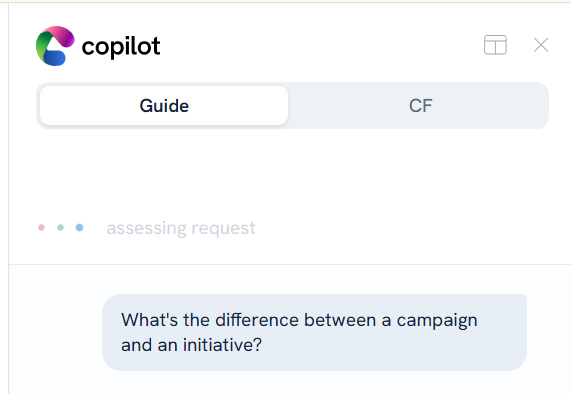Screen dimensions: 571x394
Task: Click the word 'initiative?' in the message
Action: tap(222, 345)
